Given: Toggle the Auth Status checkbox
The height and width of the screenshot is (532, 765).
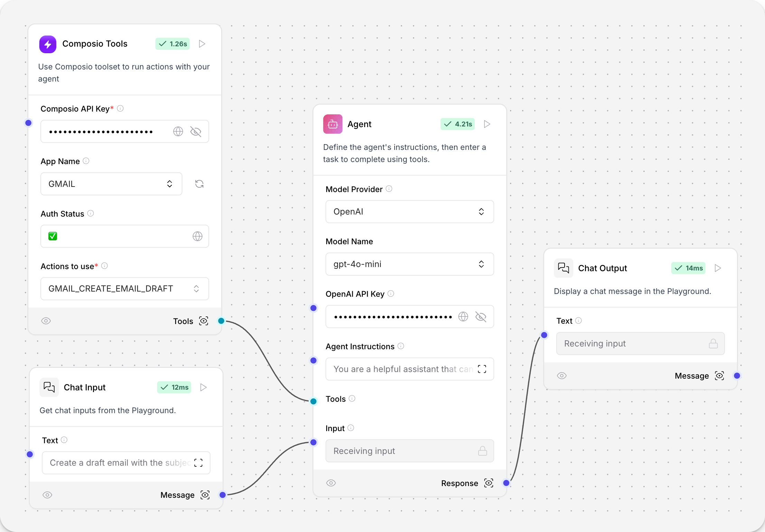Looking at the screenshot, I should pos(52,236).
